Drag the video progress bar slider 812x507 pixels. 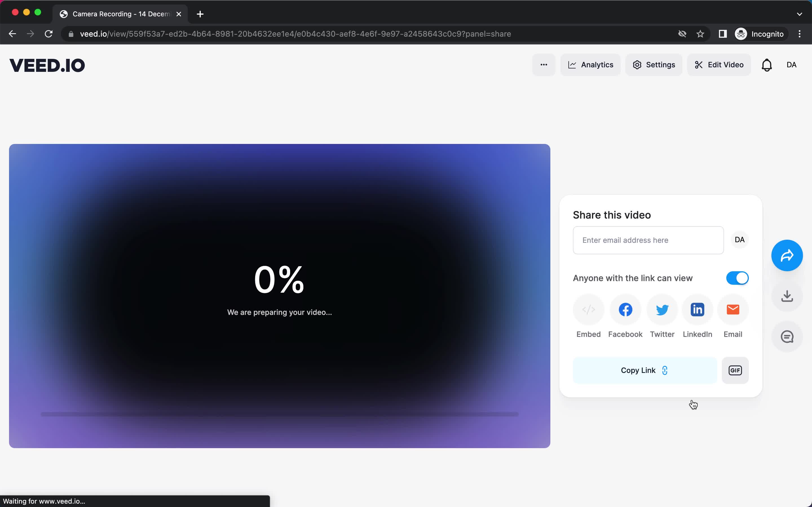tap(41, 415)
